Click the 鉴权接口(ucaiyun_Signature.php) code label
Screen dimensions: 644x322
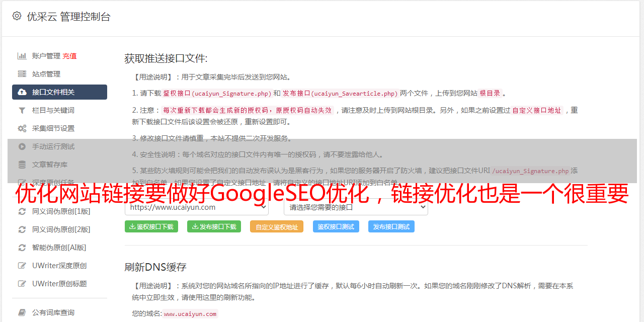(217, 93)
